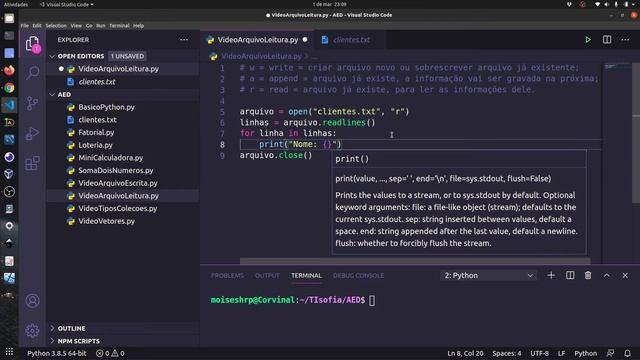
Task: Open Source Control view
Action: point(32,103)
